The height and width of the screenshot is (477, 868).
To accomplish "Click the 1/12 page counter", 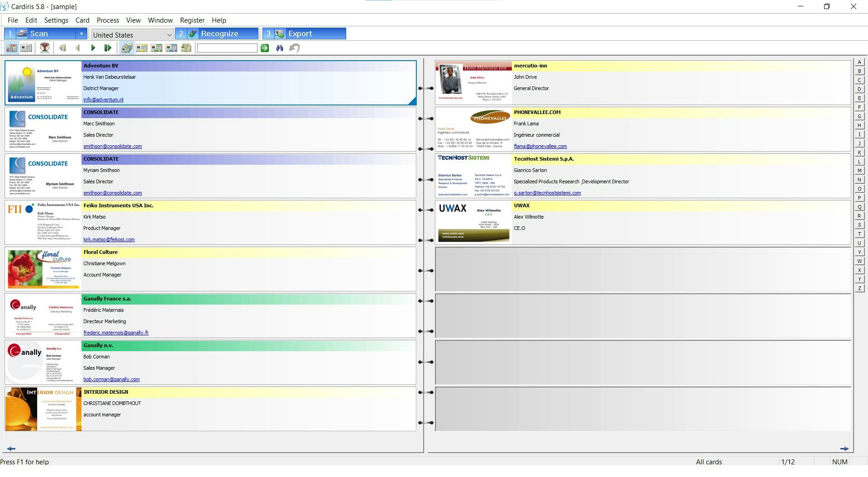I will [x=788, y=462].
